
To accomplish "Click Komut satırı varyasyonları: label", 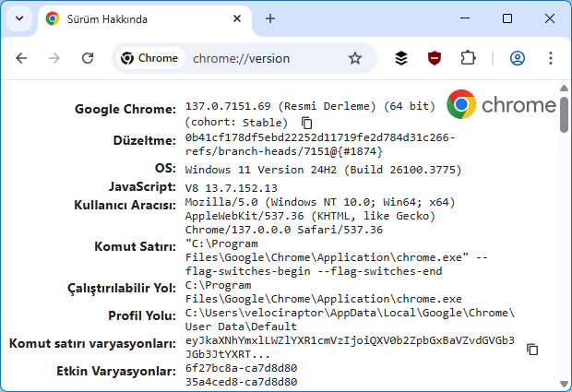I will 92,343.
